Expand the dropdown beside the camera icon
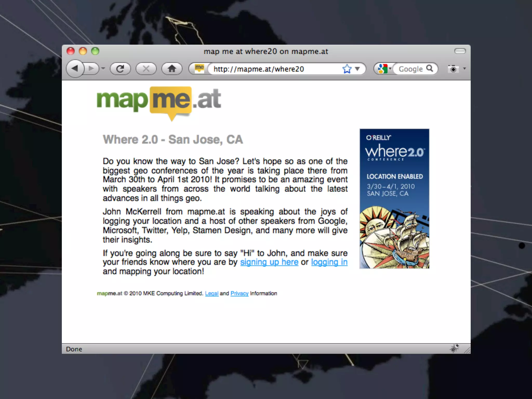Image resolution: width=532 pixels, height=399 pixels. [x=464, y=69]
